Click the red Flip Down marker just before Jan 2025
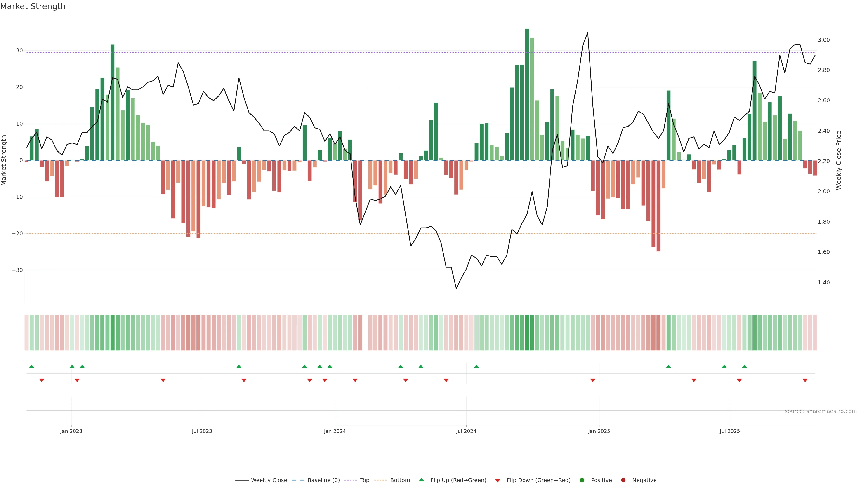This screenshot has width=868, height=488. coord(593,380)
